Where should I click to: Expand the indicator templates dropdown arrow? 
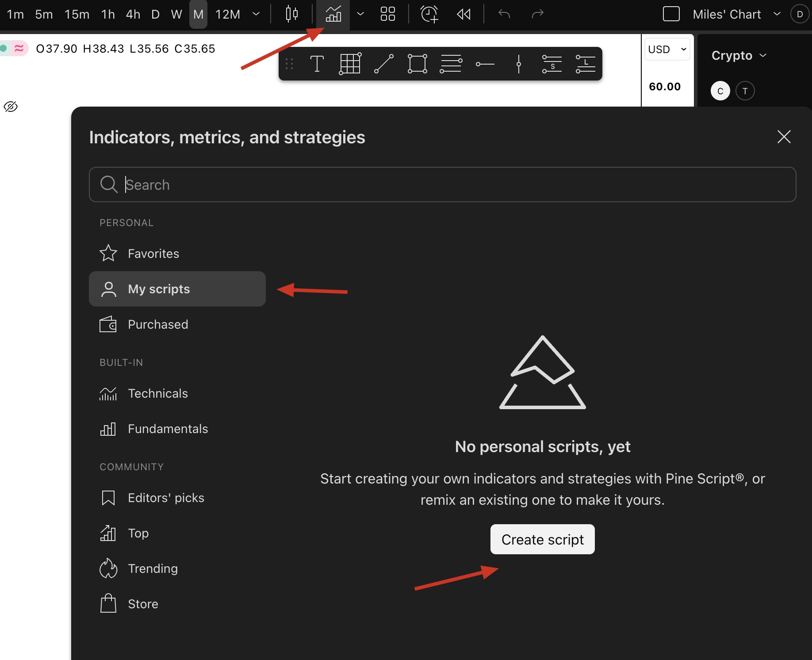click(x=360, y=14)
